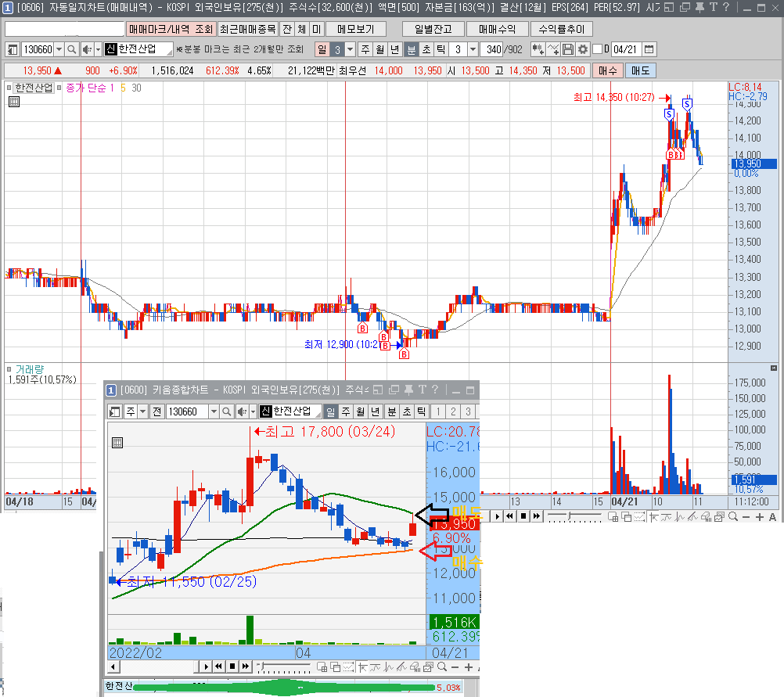Toggle the 일 (daily) period button
This screenshot has height=697, width=784.
tap(322, 49)
